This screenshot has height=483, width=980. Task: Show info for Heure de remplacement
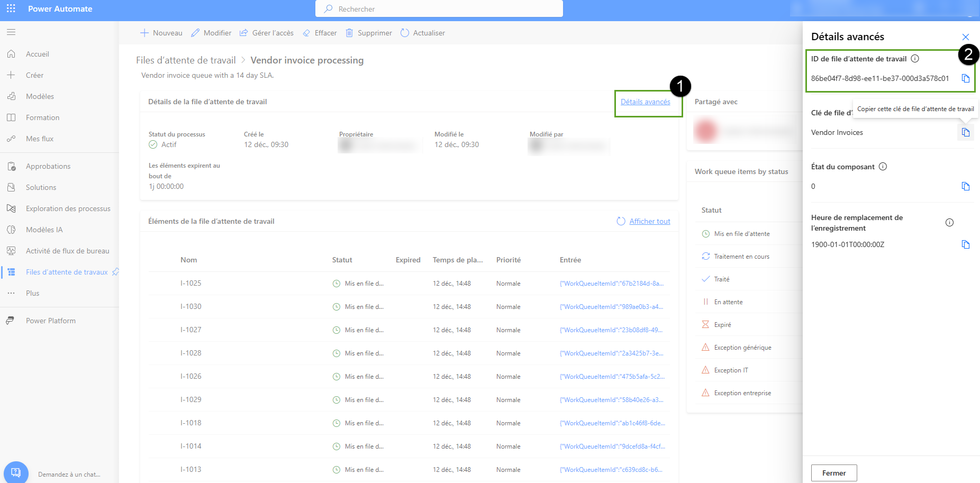(x=949, y=223)
